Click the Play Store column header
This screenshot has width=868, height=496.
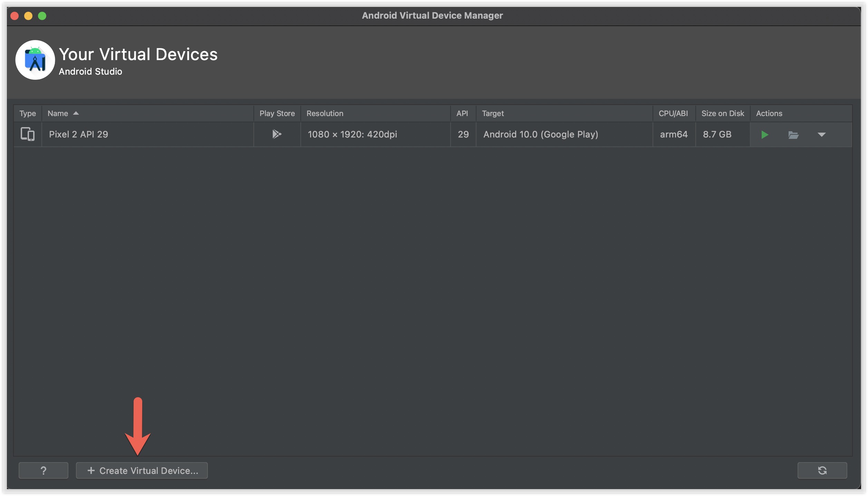[277, 113]
